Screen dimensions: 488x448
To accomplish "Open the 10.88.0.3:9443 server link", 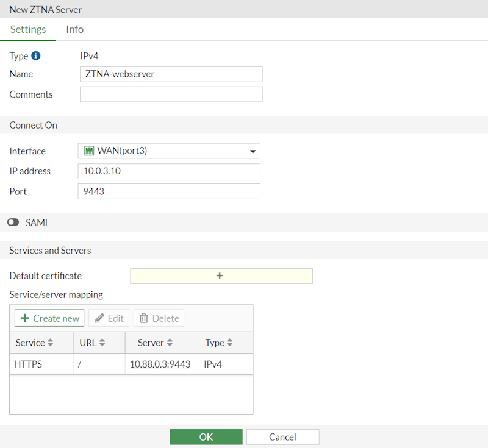I will pyautogui.click(x=160, y=364).
